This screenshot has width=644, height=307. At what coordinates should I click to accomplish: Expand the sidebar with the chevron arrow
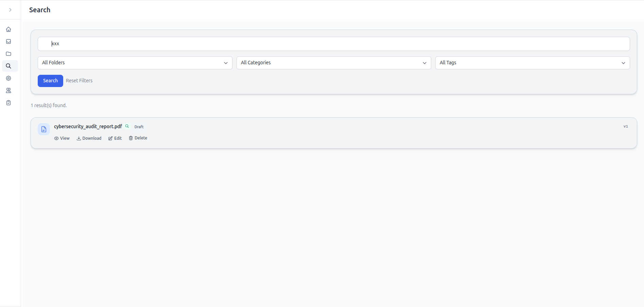pyautogui.click(x=10, y=10)
